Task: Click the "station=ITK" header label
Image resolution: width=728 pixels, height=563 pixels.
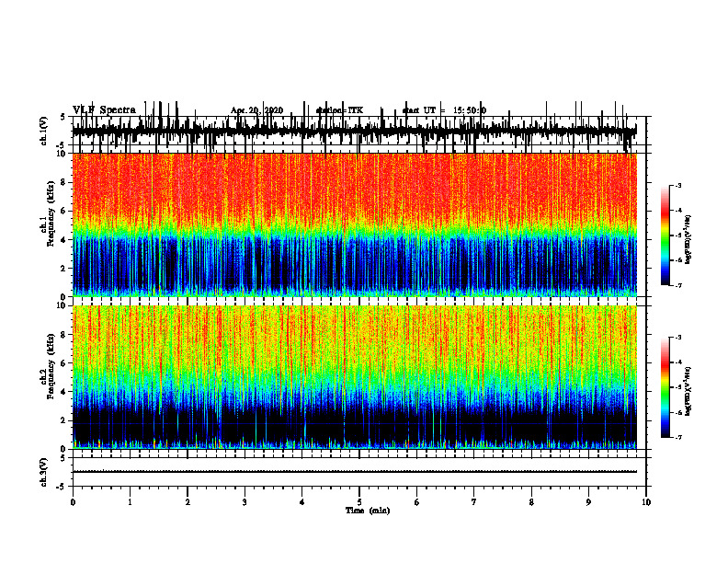Action: pos(339,110)
